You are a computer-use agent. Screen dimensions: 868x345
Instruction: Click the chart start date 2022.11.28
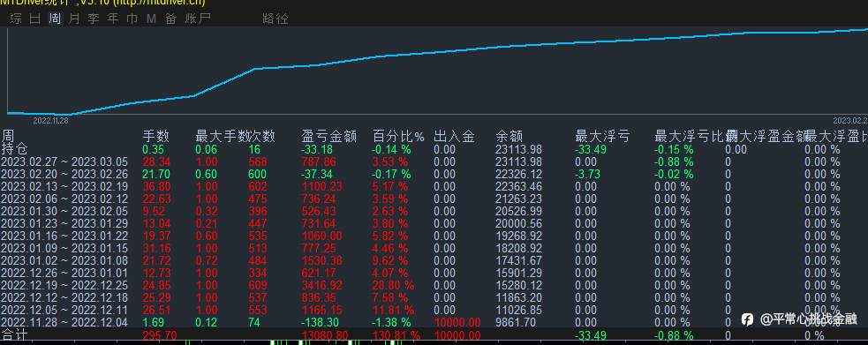(50, 121)
